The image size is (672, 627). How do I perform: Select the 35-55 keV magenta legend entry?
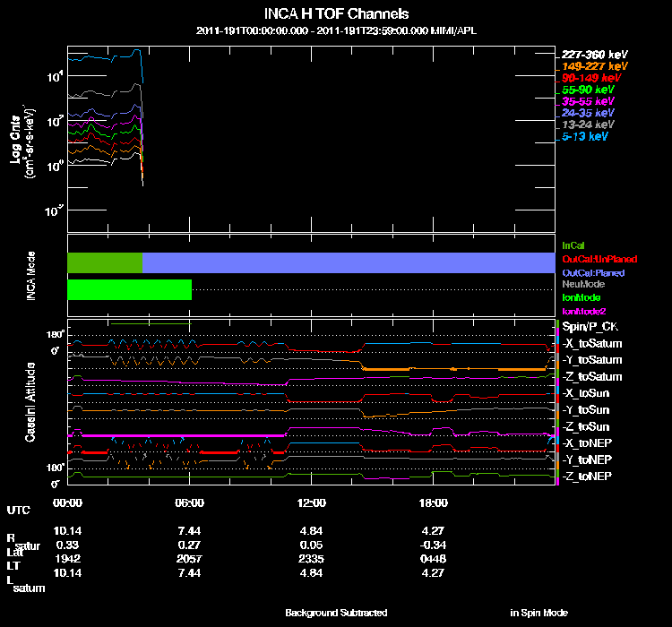(x=587, y=101)
